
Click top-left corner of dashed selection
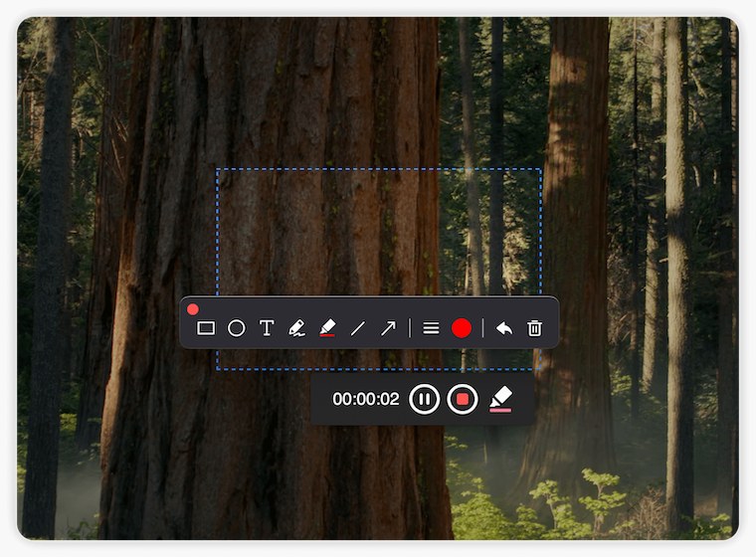click(218, 169)
